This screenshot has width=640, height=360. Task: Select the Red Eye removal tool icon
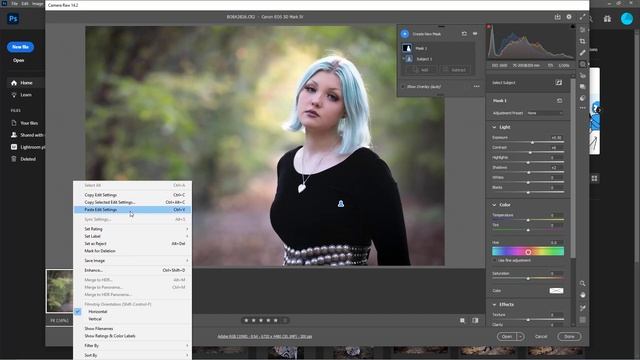pyautogui.click(x=582, y=76)
